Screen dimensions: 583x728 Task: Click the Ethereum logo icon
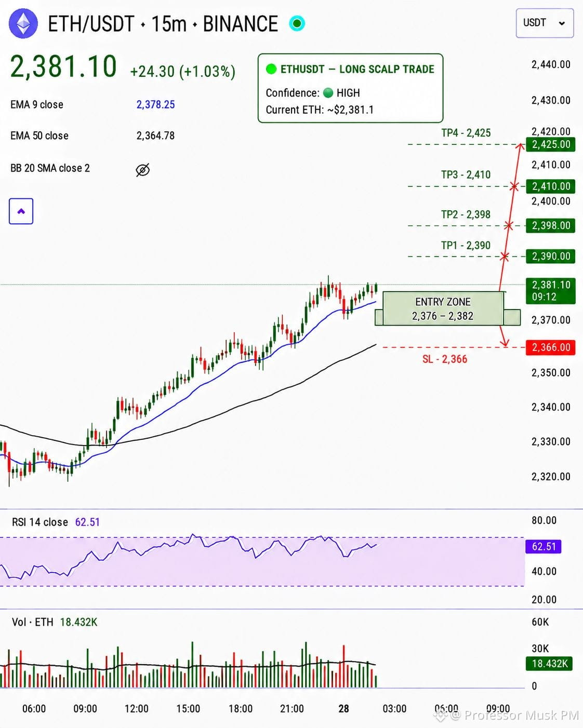pyautogui.click(x=24, y=24)
